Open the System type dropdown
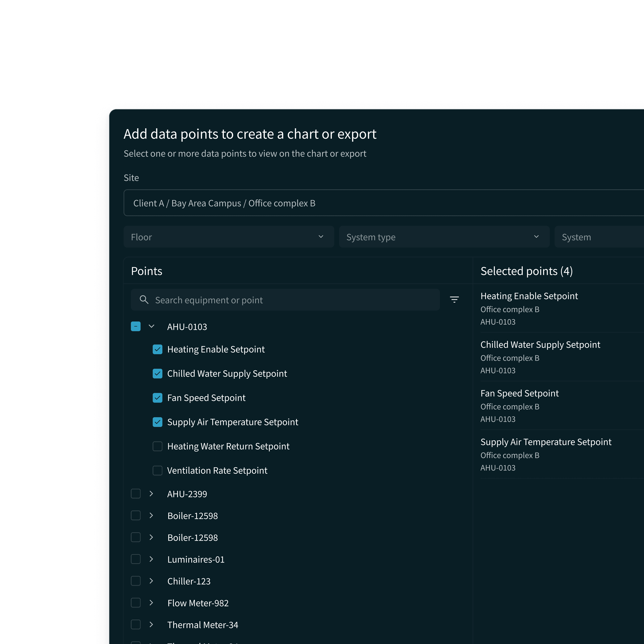 tap(444, 237)
